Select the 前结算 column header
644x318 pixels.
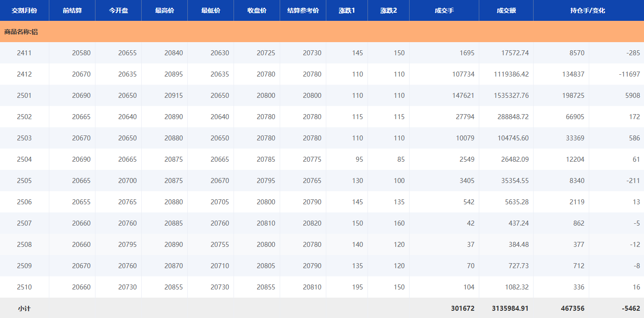pos(72,10)
